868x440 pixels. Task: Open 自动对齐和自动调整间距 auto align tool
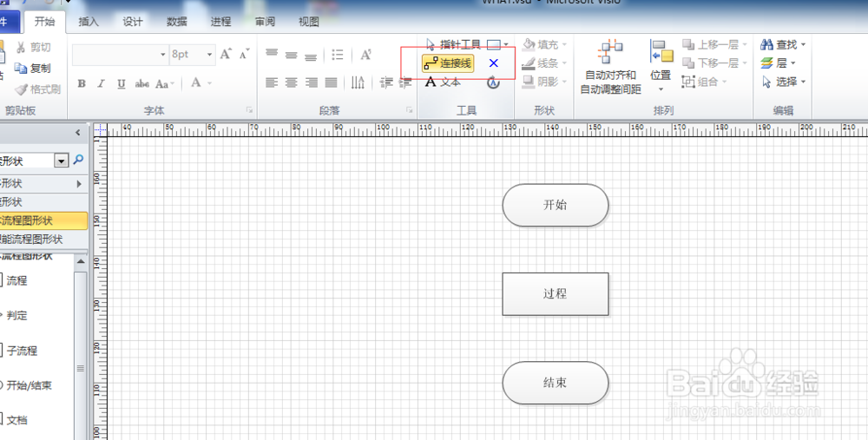click(x=610, y=67)
